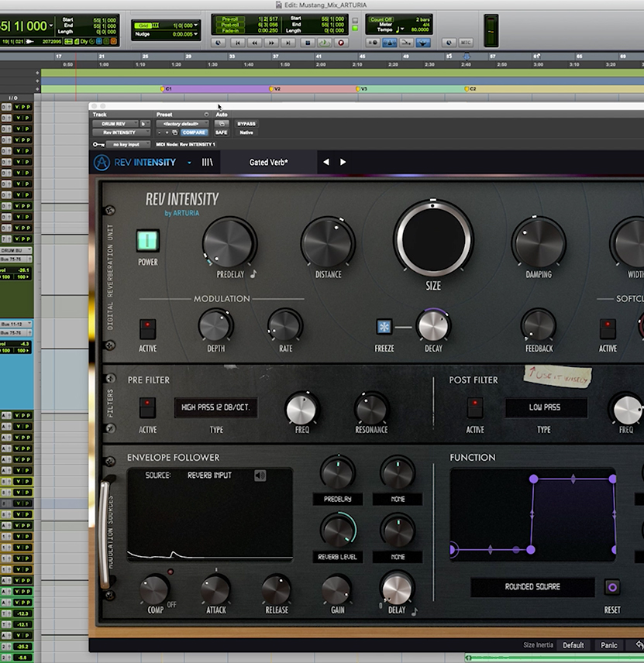This screenshot has height=663, width=644.
Task: Click next preset plus button
Action: (x=167, y=132)
